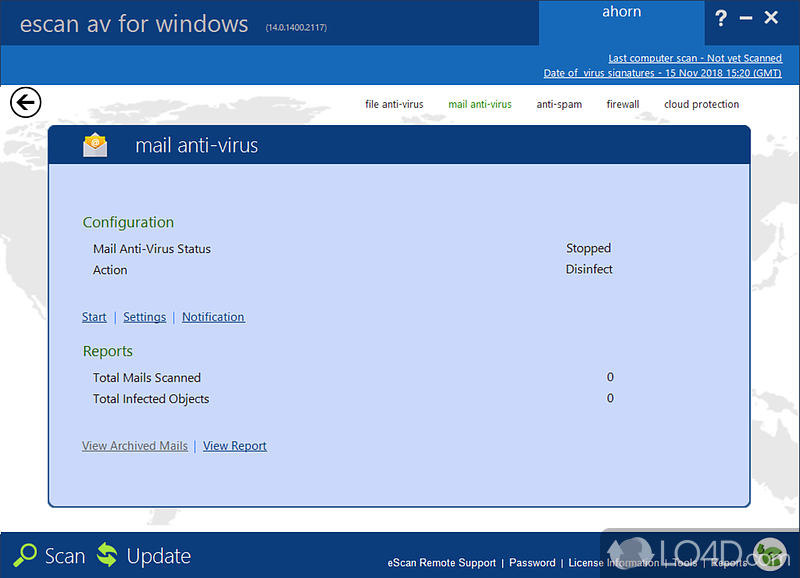This screenshot has width=800, height=578.
Task: Click the Scan magnifier icon
Action: (25, 555)
